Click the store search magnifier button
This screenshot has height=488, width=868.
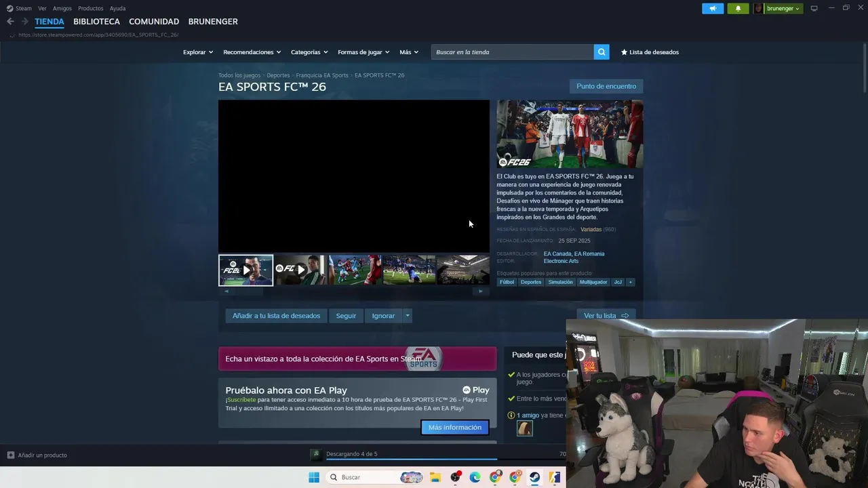[x=601, y=52]
